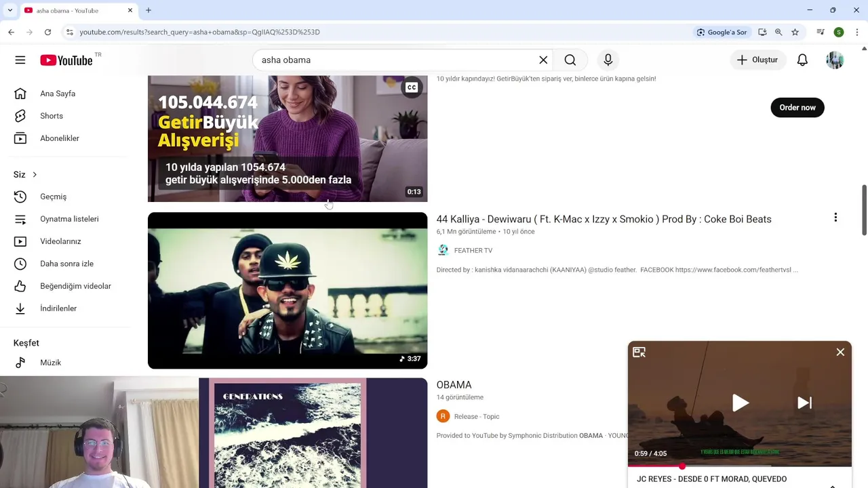This screenshot has width=868, height=488.
Task: Clear the search box with X
Action: click(543, 60)
